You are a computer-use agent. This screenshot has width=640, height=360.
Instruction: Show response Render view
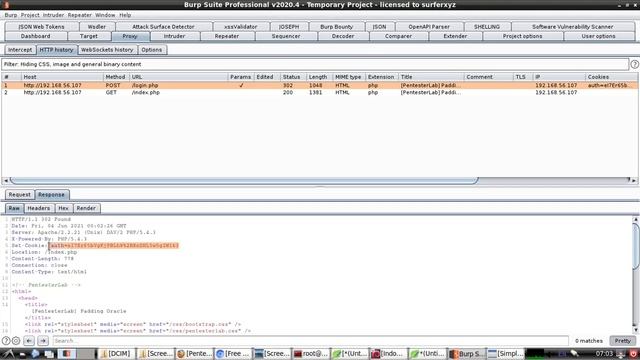86,208
